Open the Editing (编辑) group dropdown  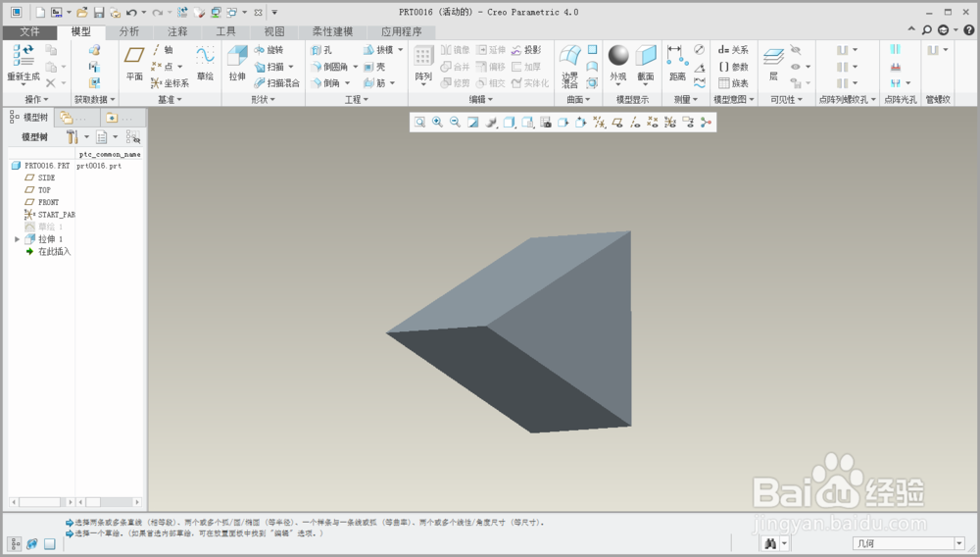tap(480, 99)
